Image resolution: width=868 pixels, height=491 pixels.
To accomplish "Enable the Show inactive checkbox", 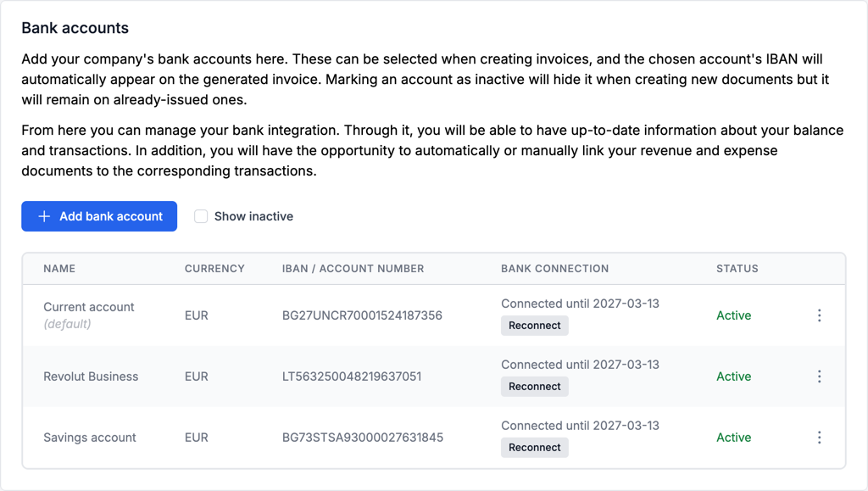I will [201, 216].
